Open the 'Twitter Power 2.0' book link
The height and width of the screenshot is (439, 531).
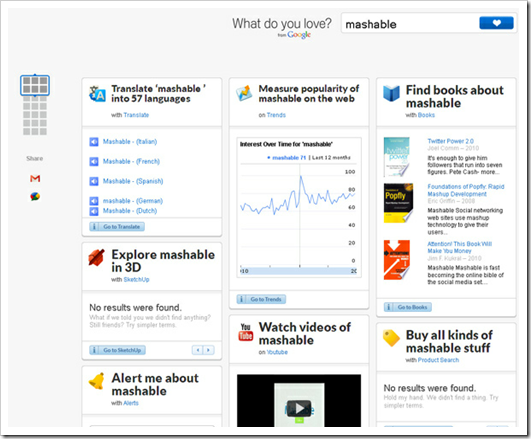tap(450, 141)
